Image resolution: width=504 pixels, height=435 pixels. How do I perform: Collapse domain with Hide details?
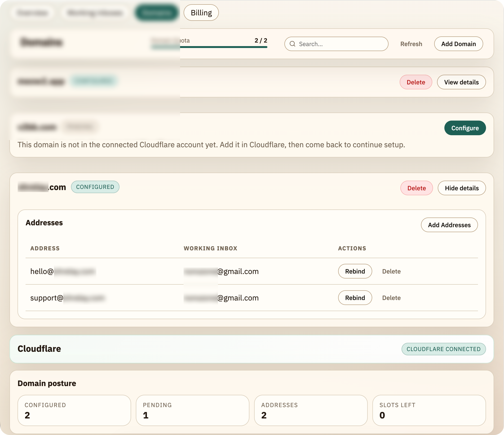point(461,188)
